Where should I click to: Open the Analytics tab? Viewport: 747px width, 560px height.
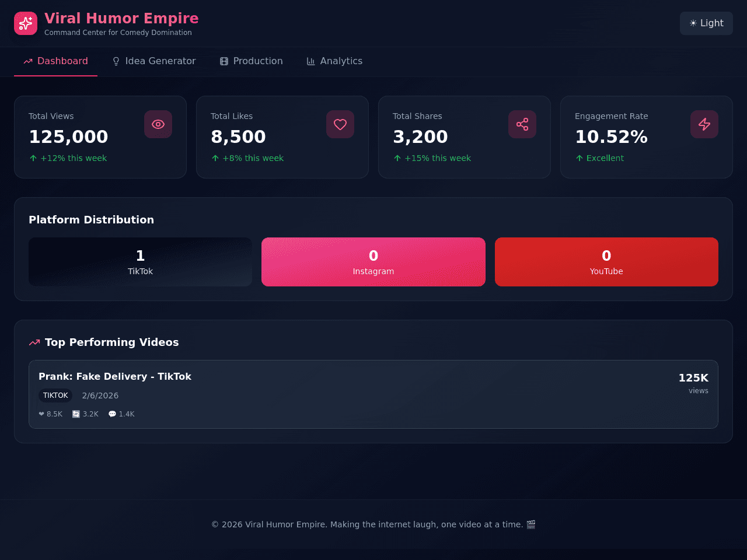(x=334, y=61)
